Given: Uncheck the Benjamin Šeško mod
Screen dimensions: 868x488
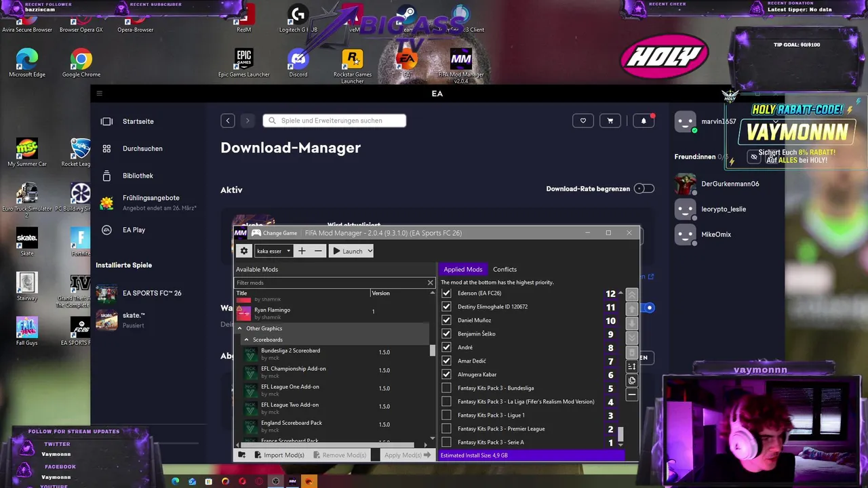Looking at the screenshot, I should pyautogui.click(x=446, y=334).
